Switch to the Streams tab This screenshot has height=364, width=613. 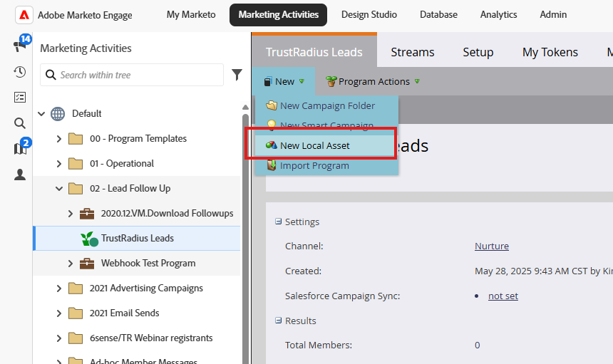pos(413,52)
